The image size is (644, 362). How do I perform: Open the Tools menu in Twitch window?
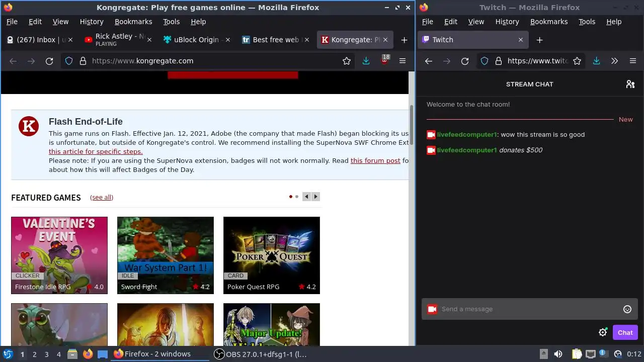pyautogui.click(x=587, y=22)
